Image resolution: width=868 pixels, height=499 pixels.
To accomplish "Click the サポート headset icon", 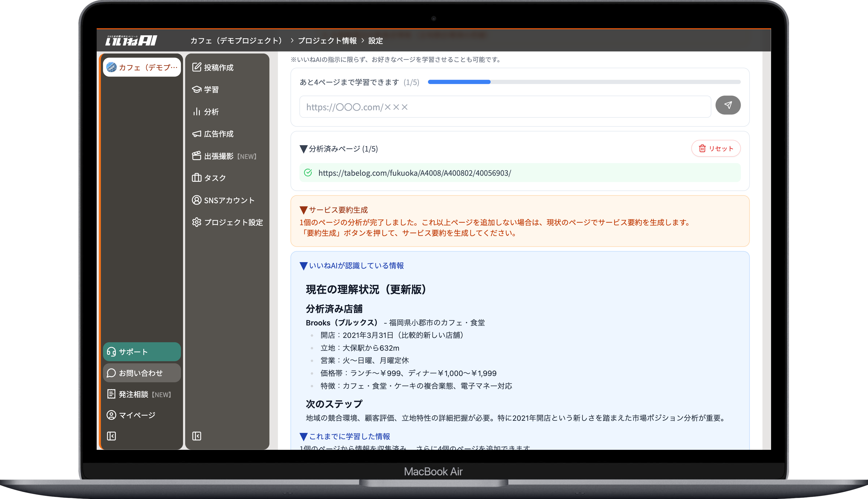I will [x=111, y=352].
